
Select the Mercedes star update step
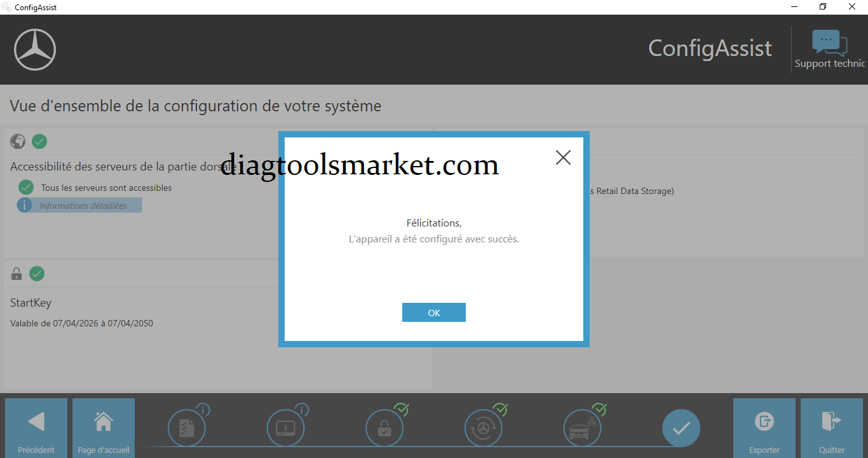pyautogui.click(x=484, y=427)
